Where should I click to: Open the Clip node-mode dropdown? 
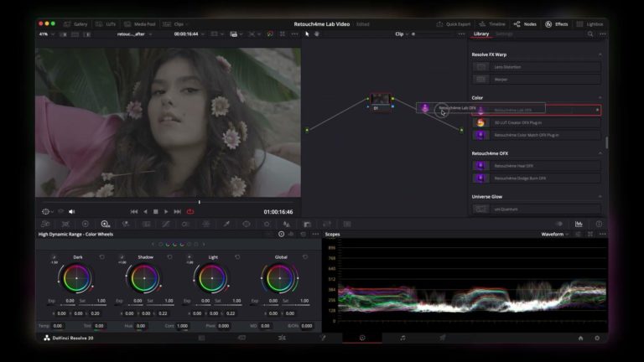(402, 34)
